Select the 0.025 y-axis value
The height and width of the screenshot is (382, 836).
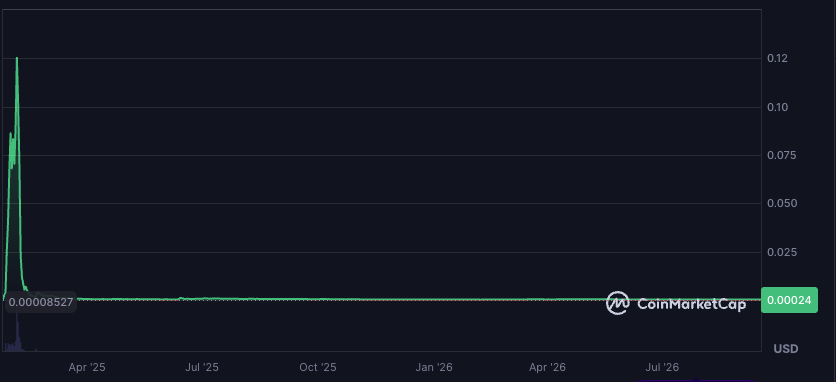pos(781,252)
